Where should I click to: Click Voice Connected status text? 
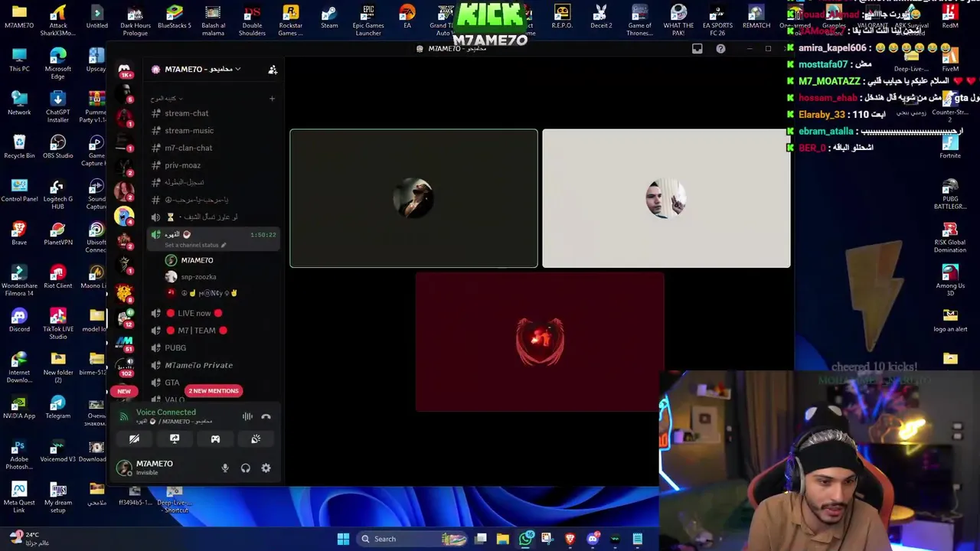click(x=166, y=412)
